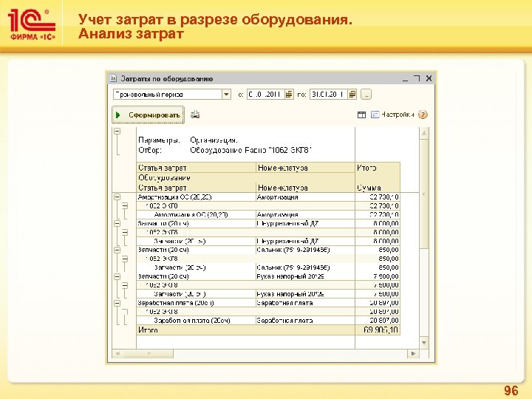Open the period type dropdown arrow
Viewport: 532px width, 399px height.
coord(226,95)
